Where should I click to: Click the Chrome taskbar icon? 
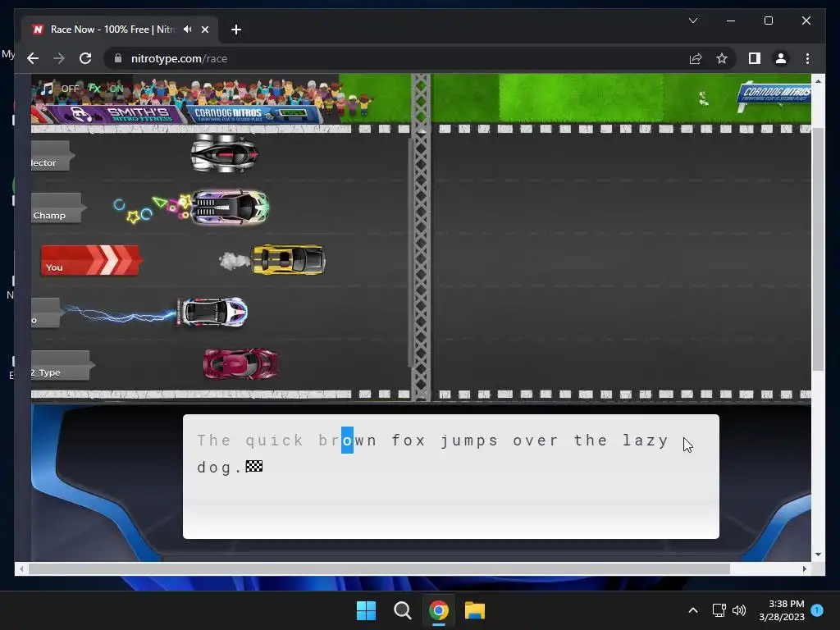point(438,610)
